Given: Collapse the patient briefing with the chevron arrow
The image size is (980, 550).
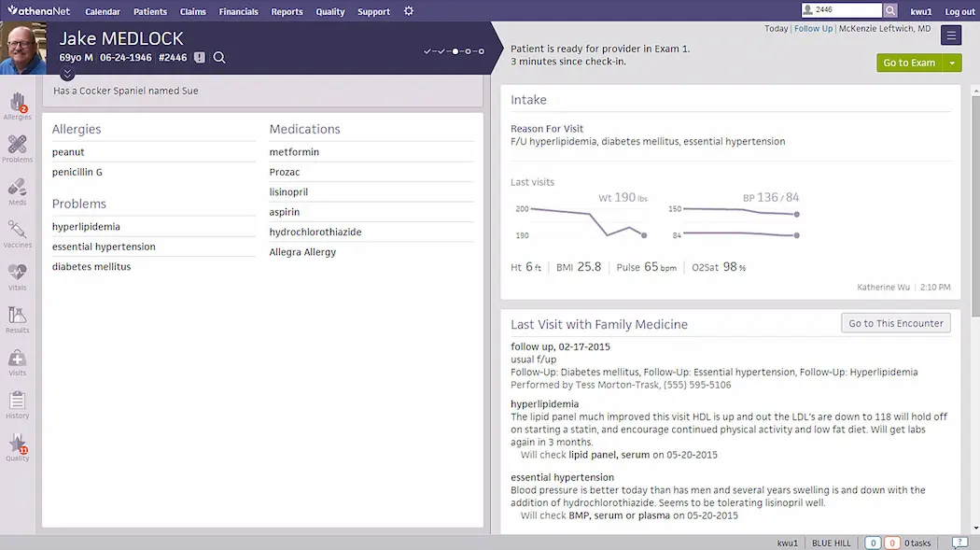Looking at the screenshot, I should pos(66,73).
